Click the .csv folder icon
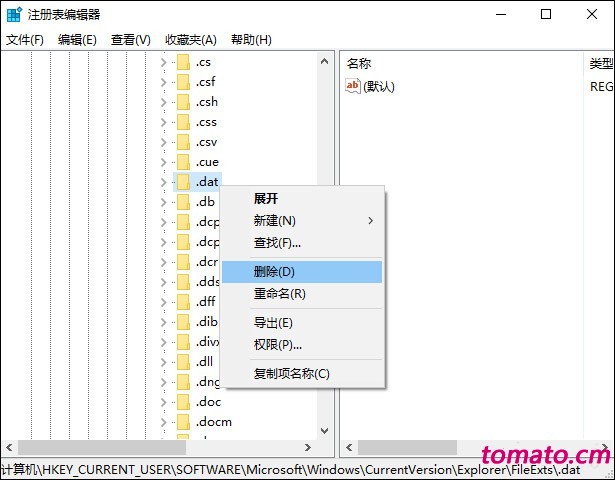This screenshot has width=615, height=480. point(183,142)
